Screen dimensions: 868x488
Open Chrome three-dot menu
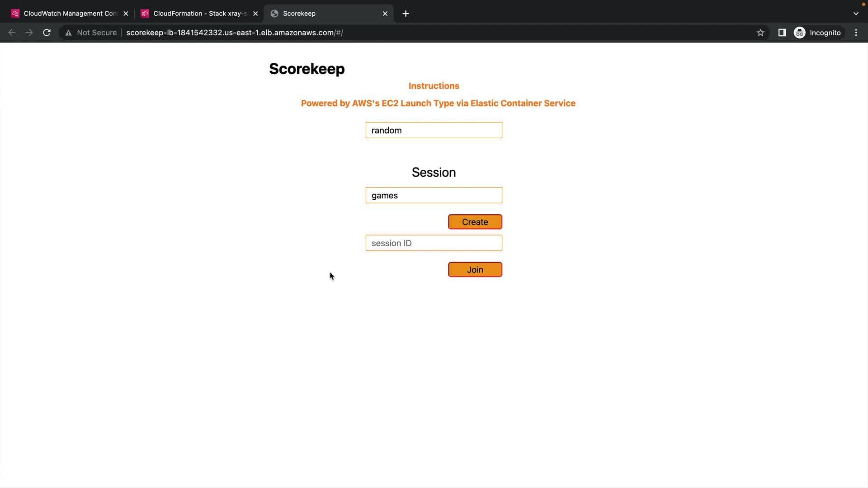tap(856, 33)
